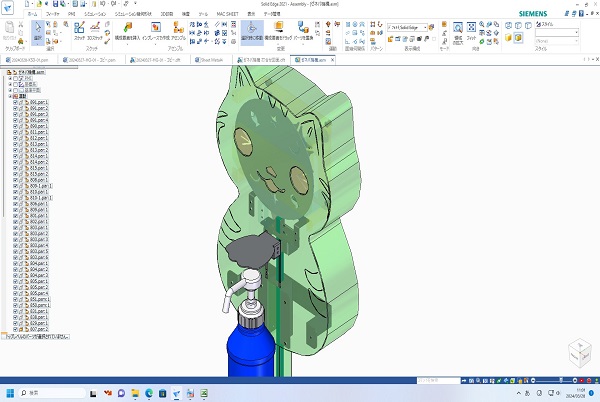The width and height of the screenshot is (600, 402).
Task: Open the Data Management (データ管理) ribbon tab
Action: [272, 14]
